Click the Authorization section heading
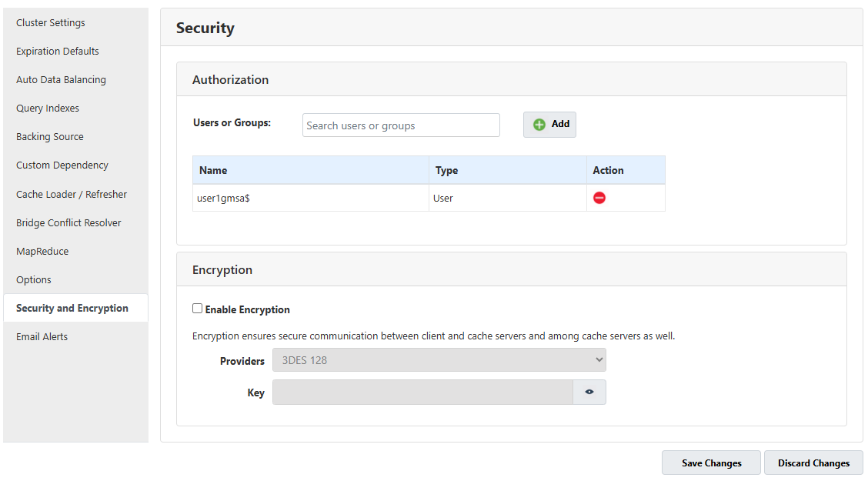 click(x=230, y=80)
